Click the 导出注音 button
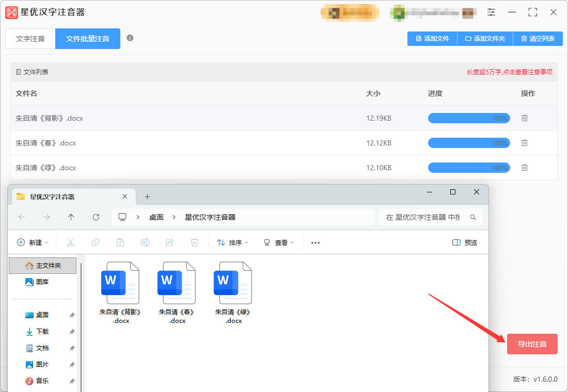 tap(532, 344)
